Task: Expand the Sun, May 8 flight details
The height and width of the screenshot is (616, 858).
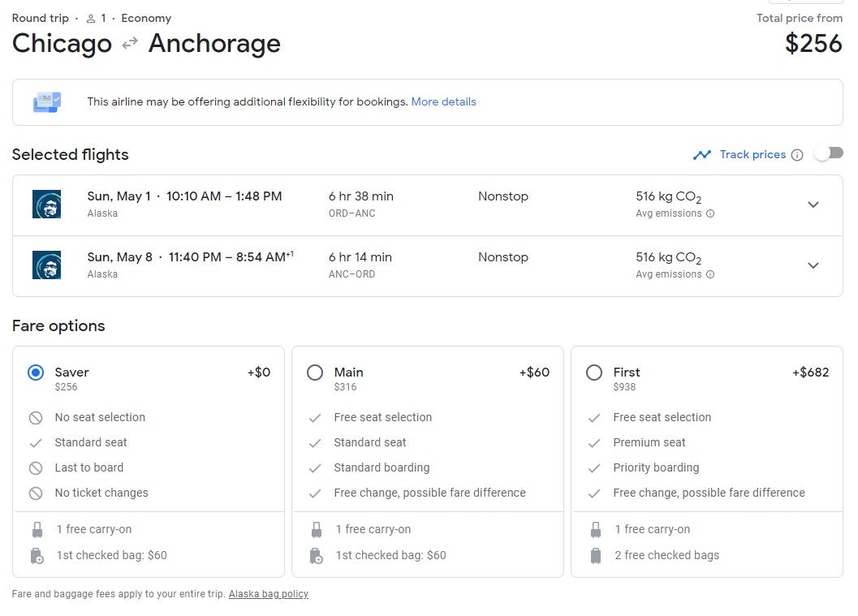Action: pos(813,265)
